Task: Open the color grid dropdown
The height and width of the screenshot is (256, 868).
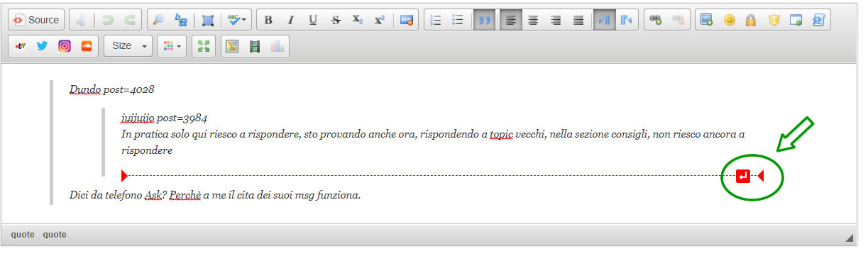Action: [x=171, y=46]
